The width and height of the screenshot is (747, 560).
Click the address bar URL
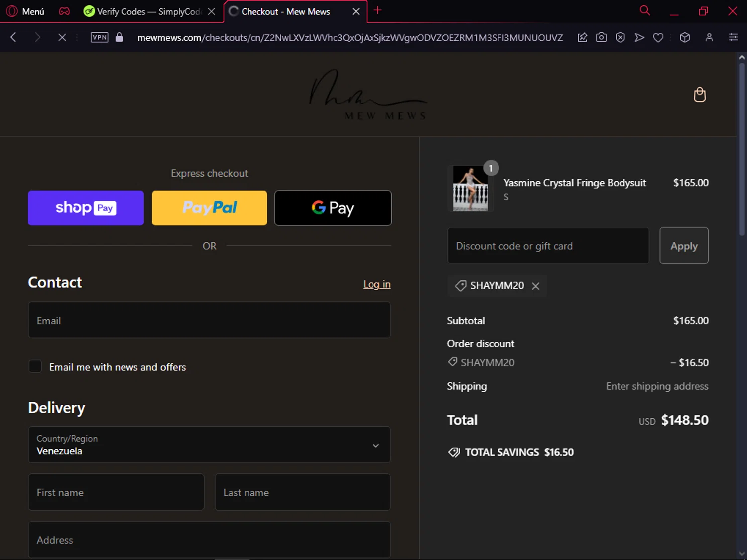(350, 38)
